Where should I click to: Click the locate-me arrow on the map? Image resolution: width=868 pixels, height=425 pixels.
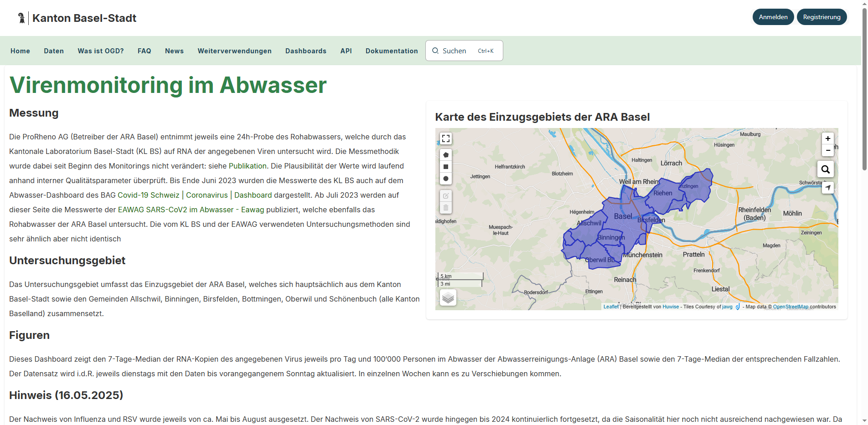828,187
